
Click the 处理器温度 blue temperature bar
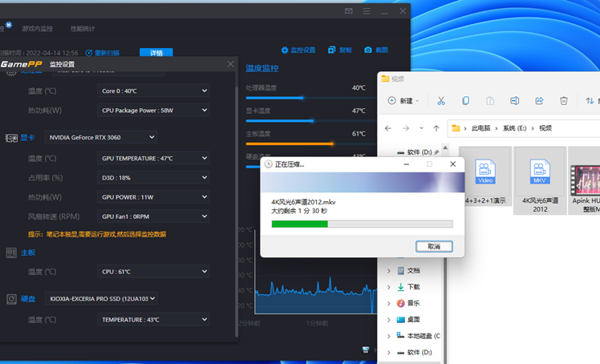click(x=274, y=98)
